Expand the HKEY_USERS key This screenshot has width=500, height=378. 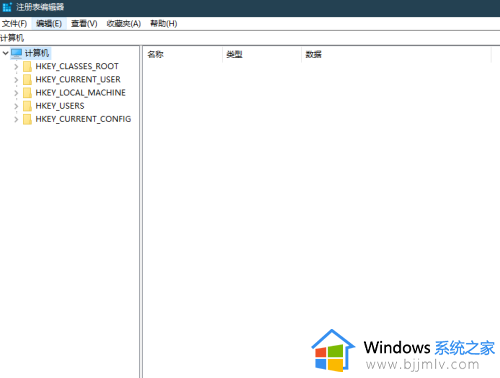point(16,106)
